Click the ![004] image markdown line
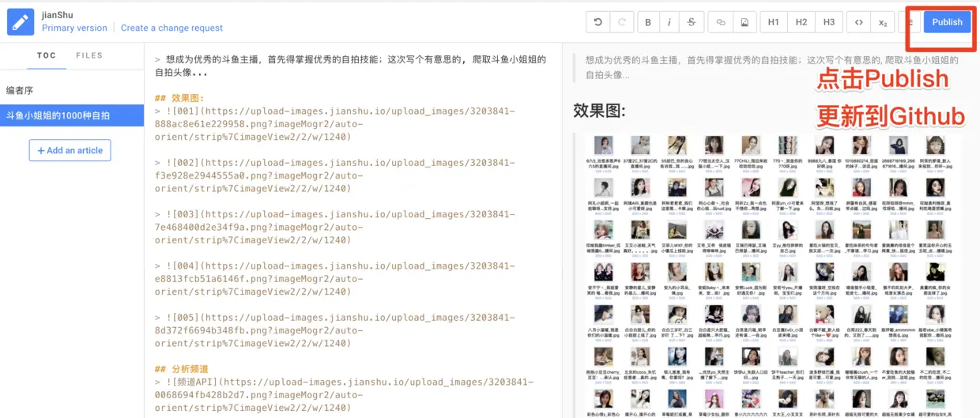 [x=334, y=279]
